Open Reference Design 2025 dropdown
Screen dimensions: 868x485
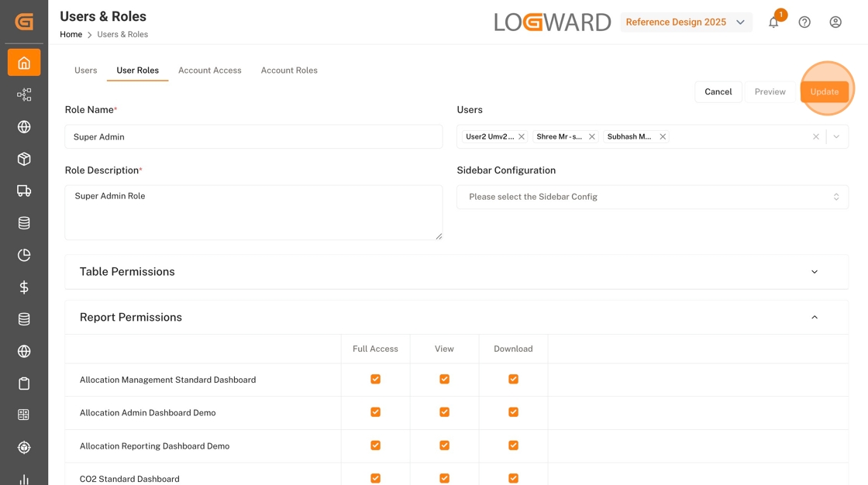(x=686, y=22)
